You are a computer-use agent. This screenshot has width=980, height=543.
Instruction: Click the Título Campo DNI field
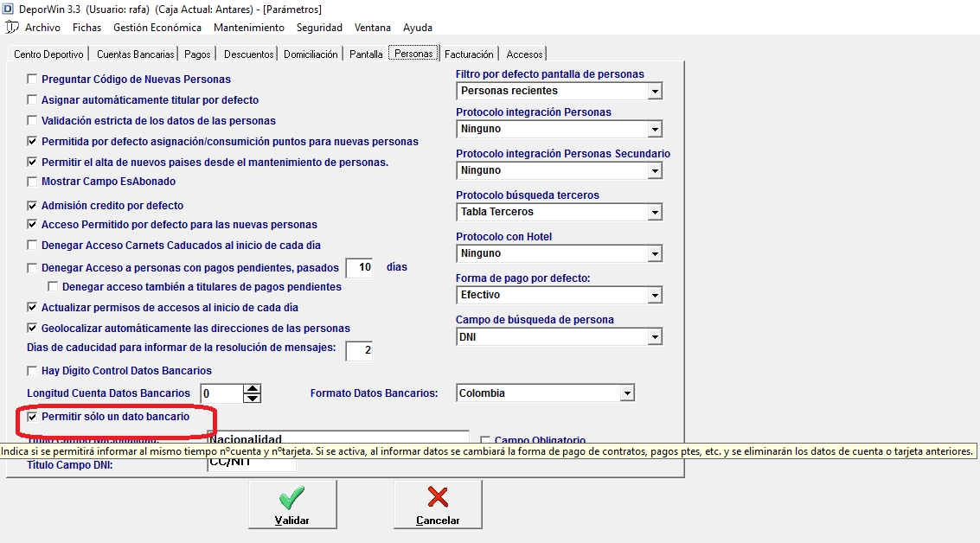point(251,463)
